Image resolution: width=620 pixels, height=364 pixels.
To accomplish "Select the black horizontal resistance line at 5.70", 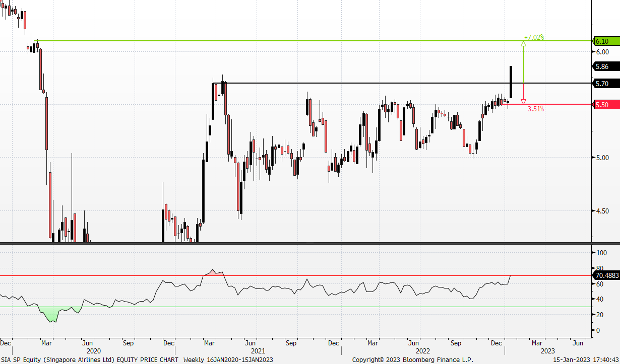I will (x=402, y=83).
